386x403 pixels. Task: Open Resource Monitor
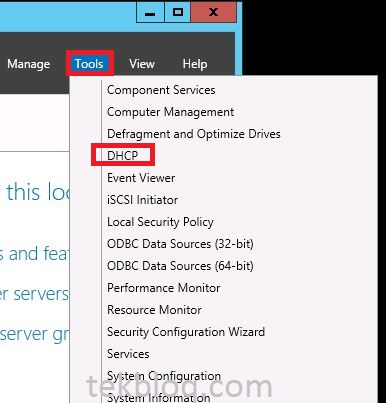pyautogui.click(x=154, y=310)
